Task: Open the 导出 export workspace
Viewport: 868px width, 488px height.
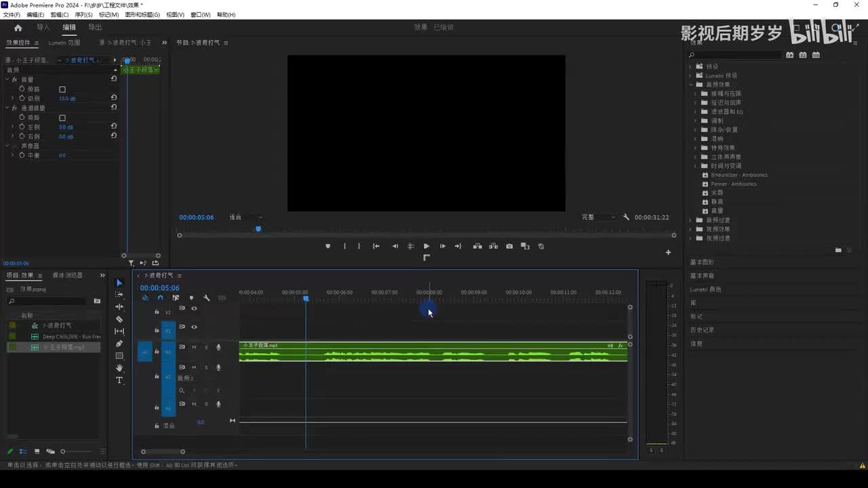Action: coord(95,28)
